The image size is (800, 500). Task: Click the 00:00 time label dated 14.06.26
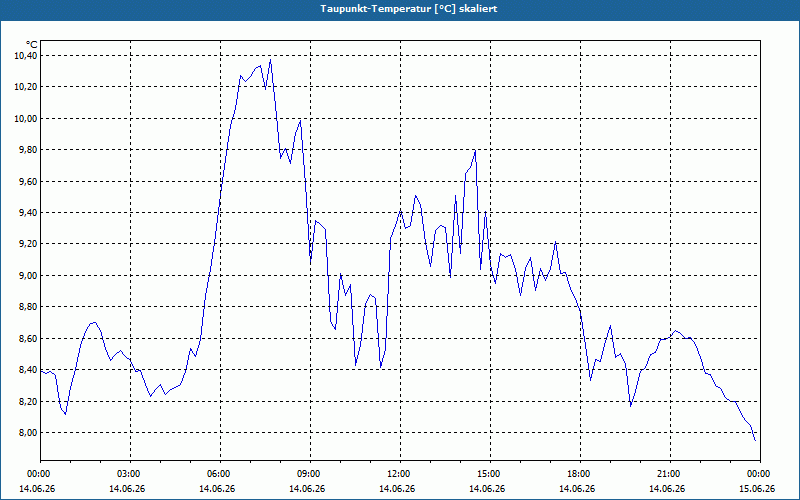tap(37, 474)
